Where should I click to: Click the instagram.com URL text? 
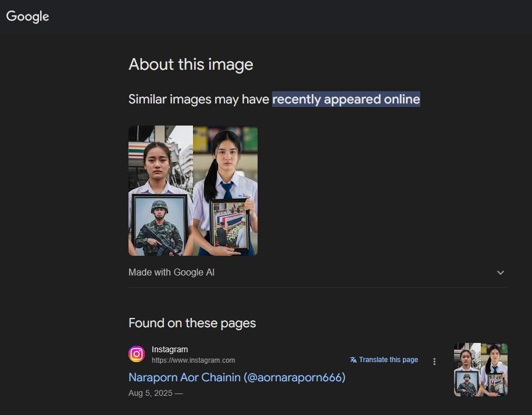tap(193, 360)
